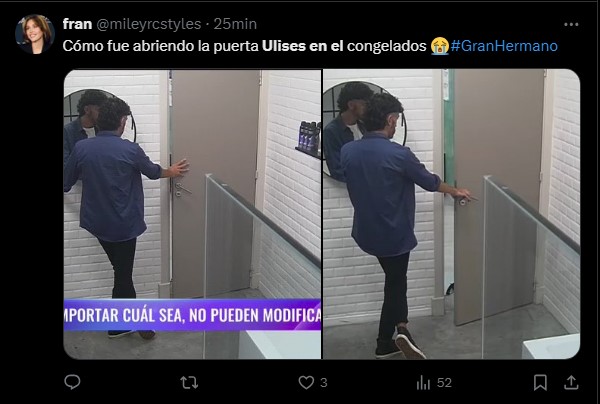This screenshot has height=404, width=600.
Task: Click the display name fran
Action: [x=77, y=24]
